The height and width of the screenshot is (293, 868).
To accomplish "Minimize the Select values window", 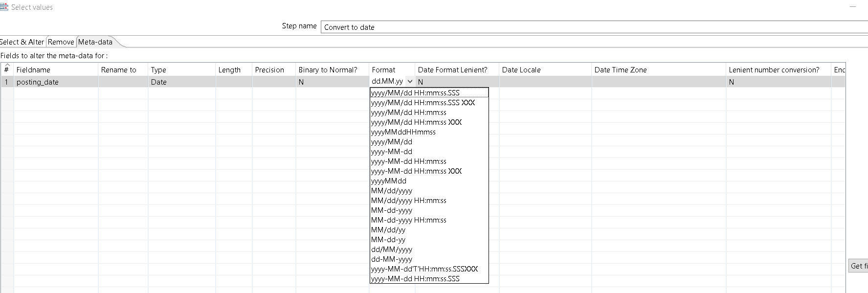I will click(853, 7).
